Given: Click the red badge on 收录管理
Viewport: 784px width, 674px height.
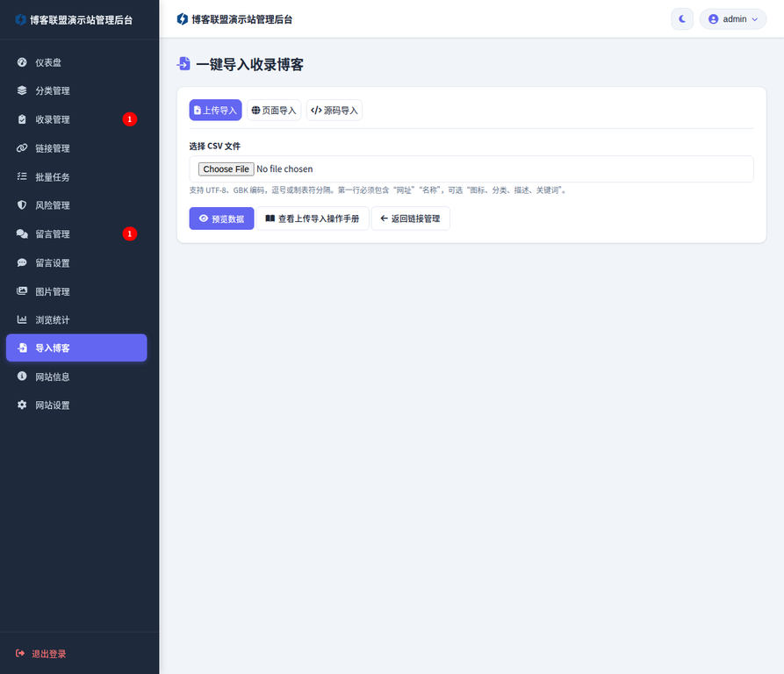Looking at the screenshot, I should 130,119.
